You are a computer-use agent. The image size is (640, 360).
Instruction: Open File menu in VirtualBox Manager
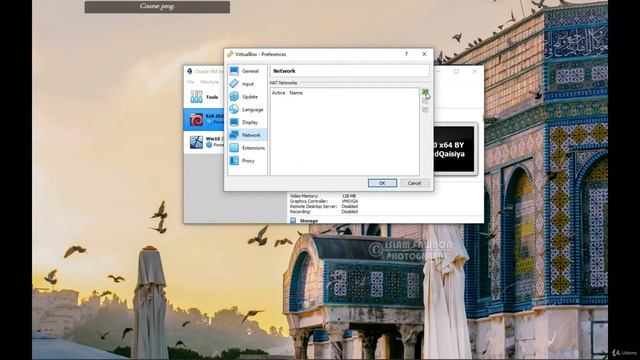click(x=191, y=82)
